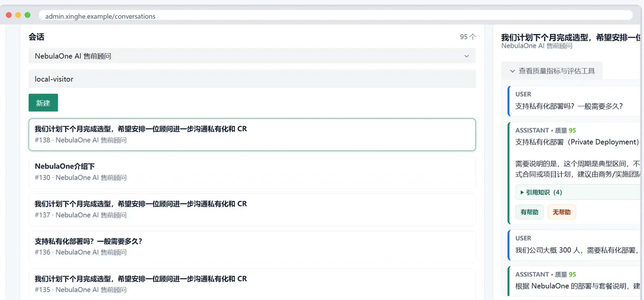
Task: Click the 会话 panel heading
Action: click(x=36, y=37)
